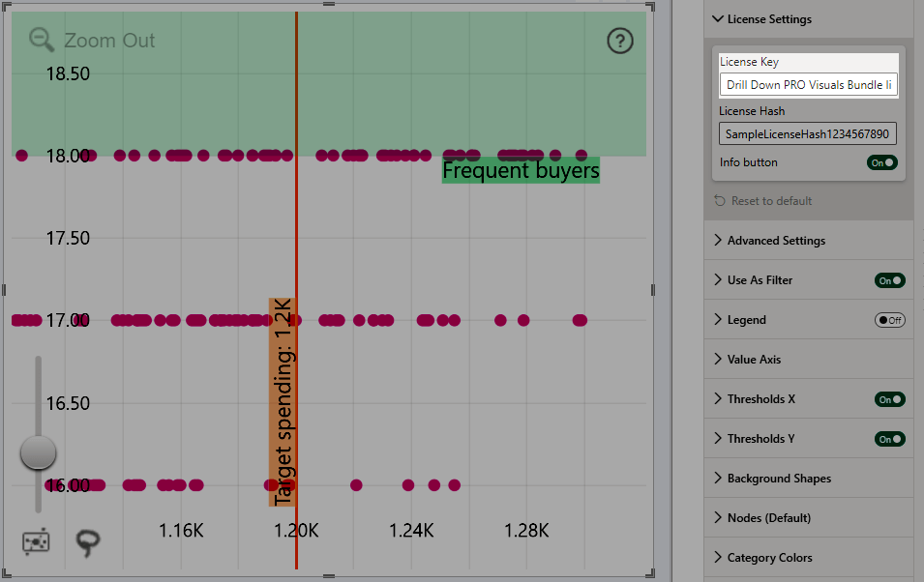This screenshot has height=582, width=924.
Task: Click the Reset to default arrow icon
Action: click(x=719, y=201)
